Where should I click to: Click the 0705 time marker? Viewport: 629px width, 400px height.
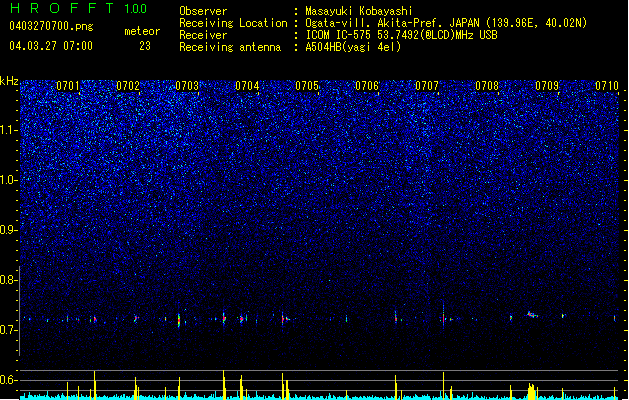point(307,86)
